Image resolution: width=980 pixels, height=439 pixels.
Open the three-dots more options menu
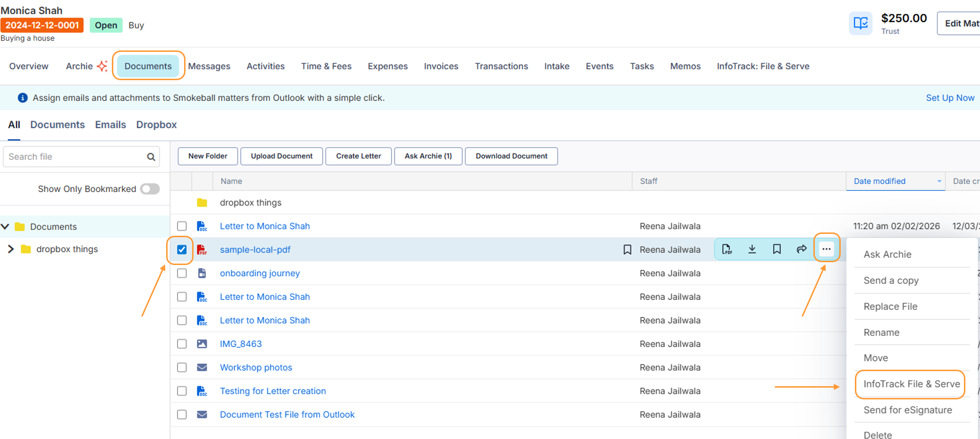tap(826, 249)
